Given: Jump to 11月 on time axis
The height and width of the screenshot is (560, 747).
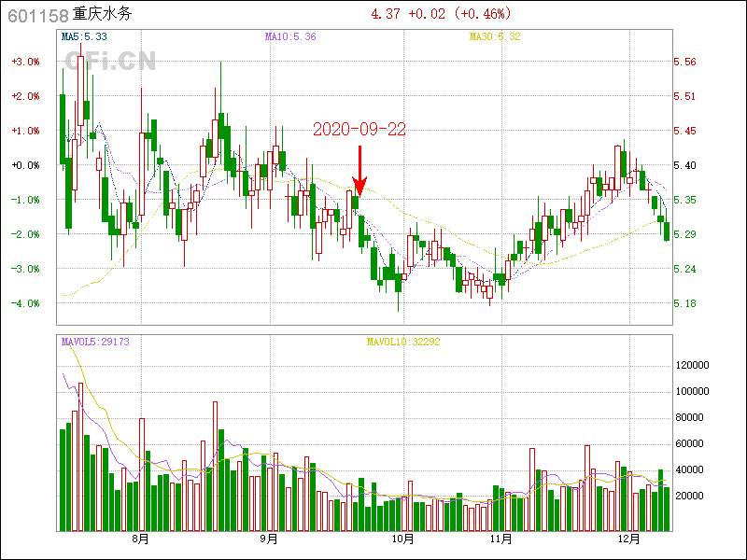Looking at the screenshot, I should [x=500, y=539].
